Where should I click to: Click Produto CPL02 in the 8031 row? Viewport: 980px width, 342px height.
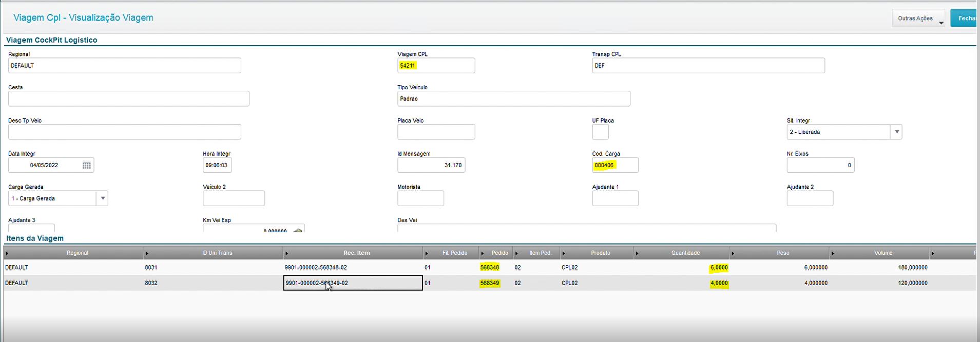pos(570,267)
